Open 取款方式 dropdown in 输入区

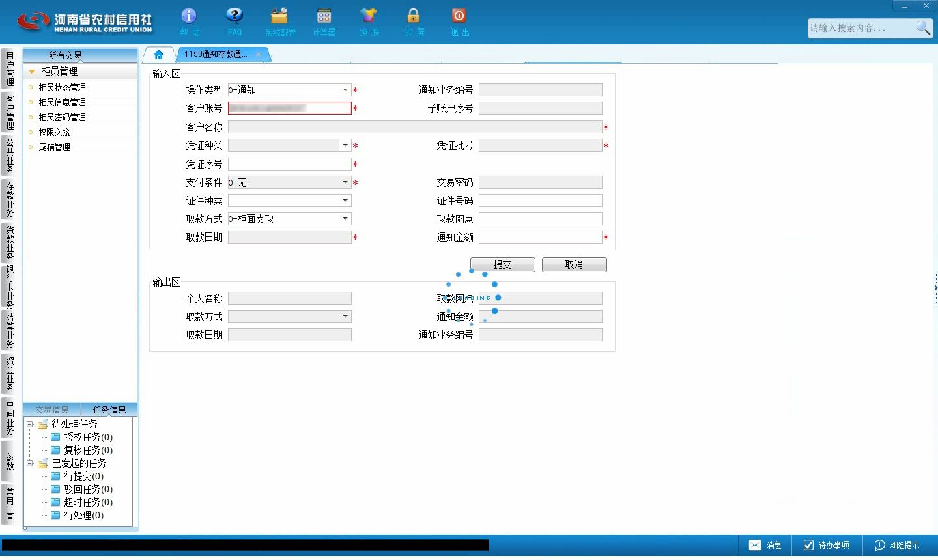345,219
